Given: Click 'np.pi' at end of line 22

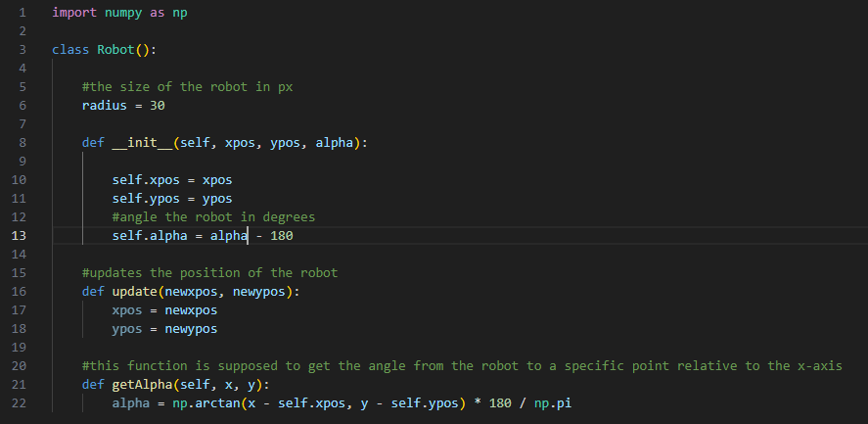Looking at the screenshot, I should pyautogui.click(x=553, y=403).
